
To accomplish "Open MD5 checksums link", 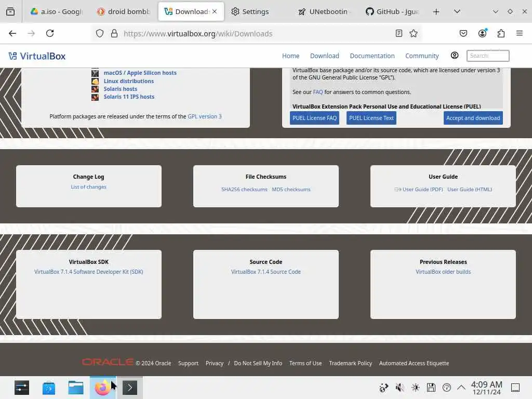I will coord(291,189).
